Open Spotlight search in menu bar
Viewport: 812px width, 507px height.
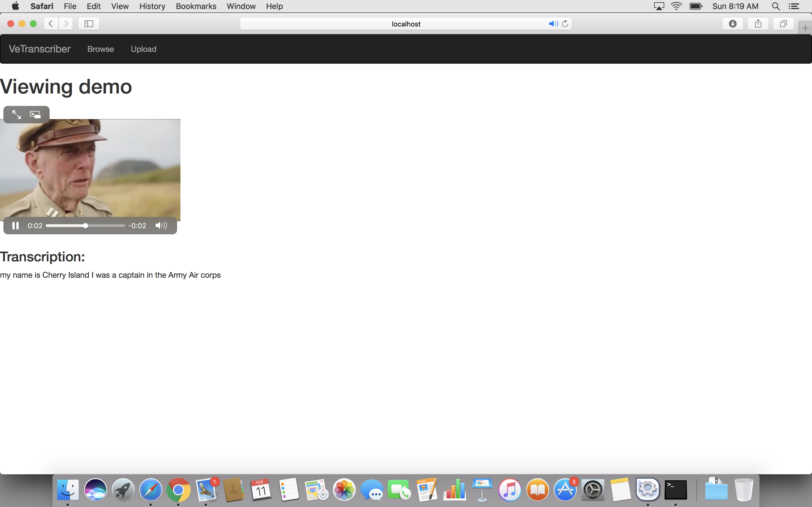(x=776, y=6)
